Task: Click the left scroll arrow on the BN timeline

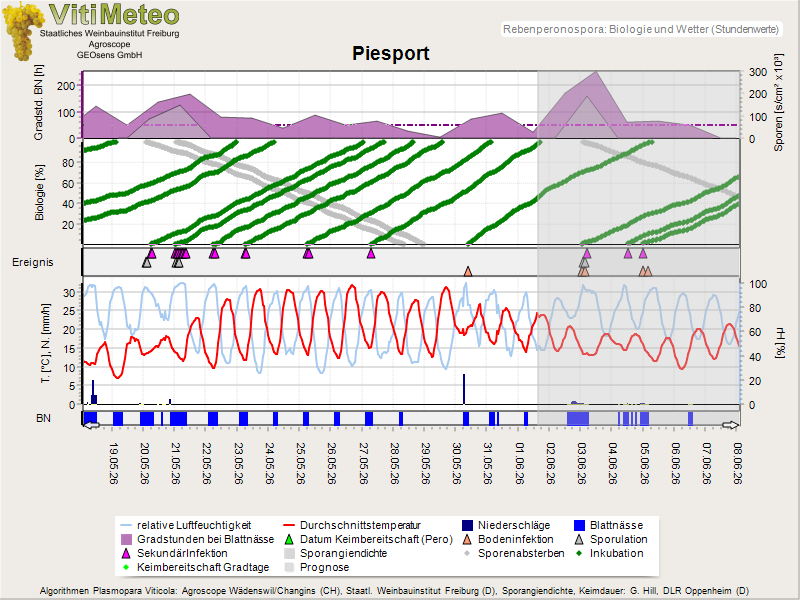Action: (x=91, y=425)
